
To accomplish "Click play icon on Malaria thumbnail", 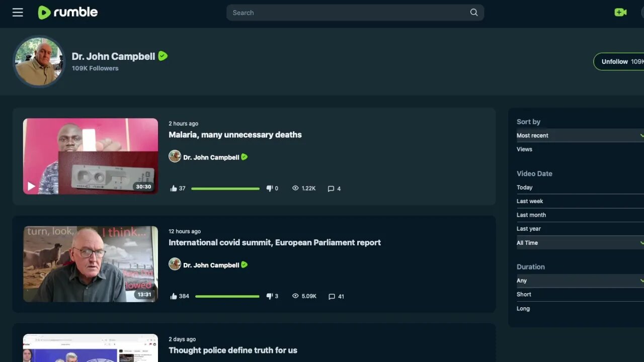I will [x=31, y=187].
